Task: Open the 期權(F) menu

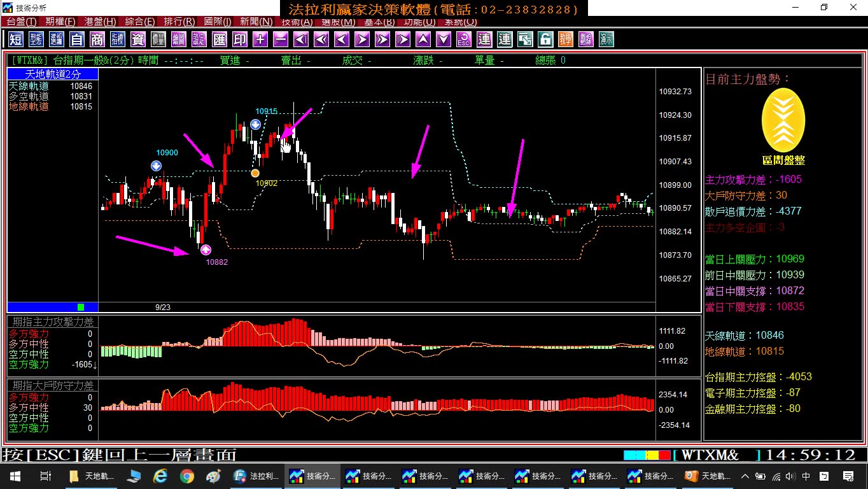Action: pos(60,22)
